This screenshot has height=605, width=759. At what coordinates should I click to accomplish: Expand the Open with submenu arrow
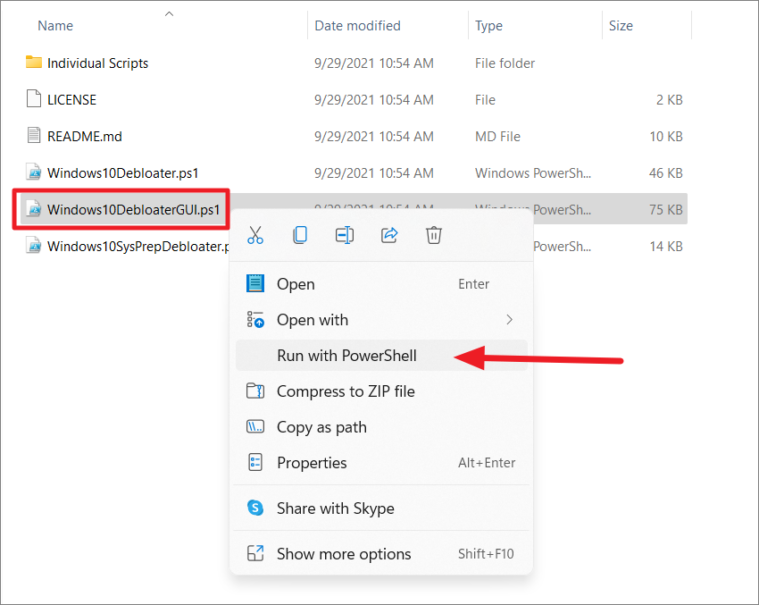pos(509,319)
